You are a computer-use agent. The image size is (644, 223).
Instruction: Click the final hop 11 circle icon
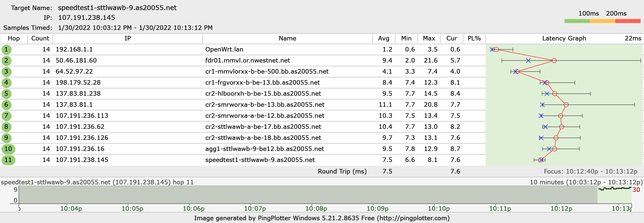[x=8, y=160]
